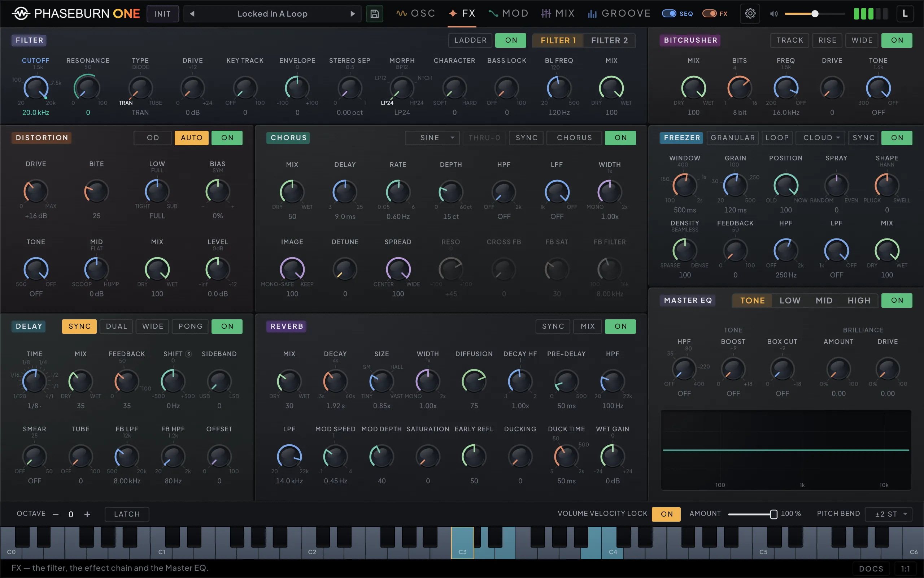Toggle the Delay SYNC button

pos(79,326)
